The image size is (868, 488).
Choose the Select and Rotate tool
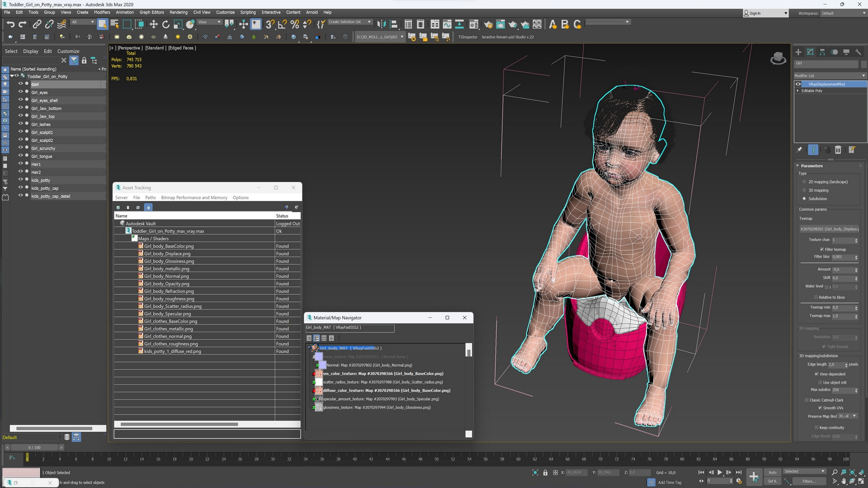pos(166,24)
